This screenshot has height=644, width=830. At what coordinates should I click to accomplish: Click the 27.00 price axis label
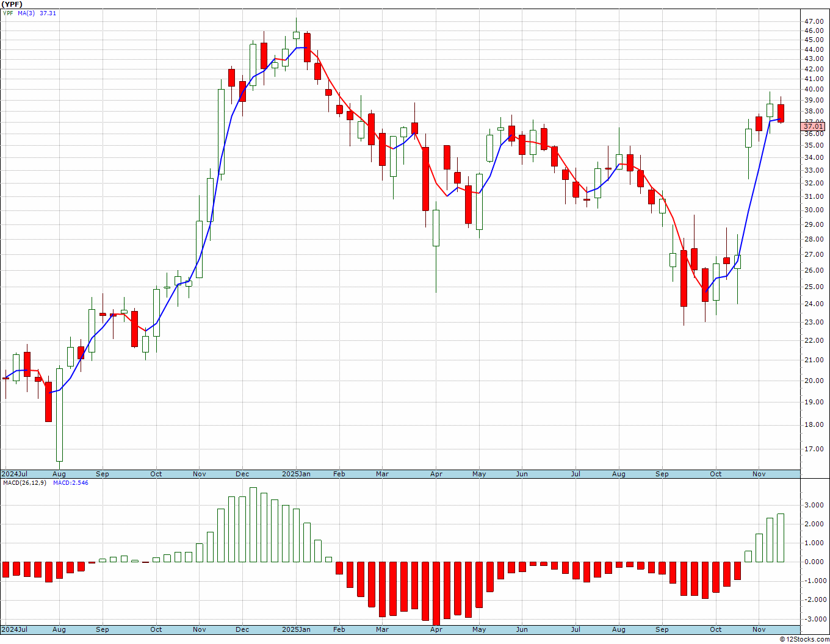click(x=814, y=254)
